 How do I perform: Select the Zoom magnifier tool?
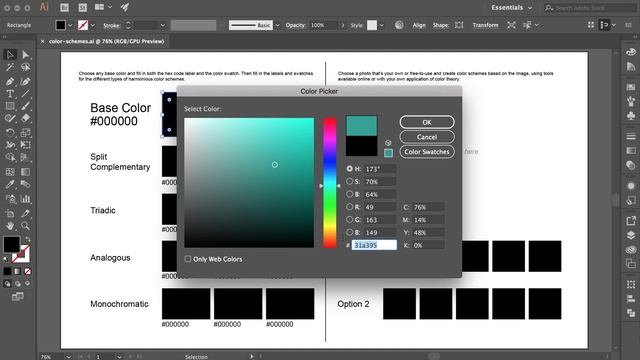tap(25, 225)
